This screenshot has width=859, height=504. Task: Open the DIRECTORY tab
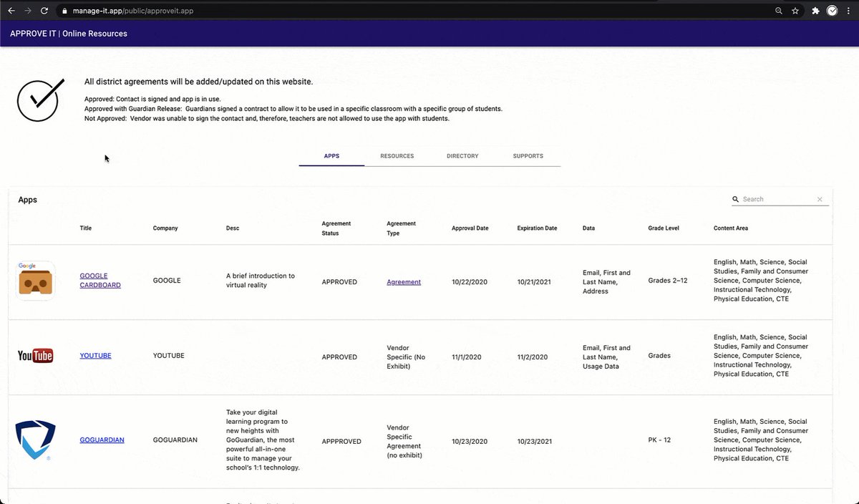coord(462,156)
